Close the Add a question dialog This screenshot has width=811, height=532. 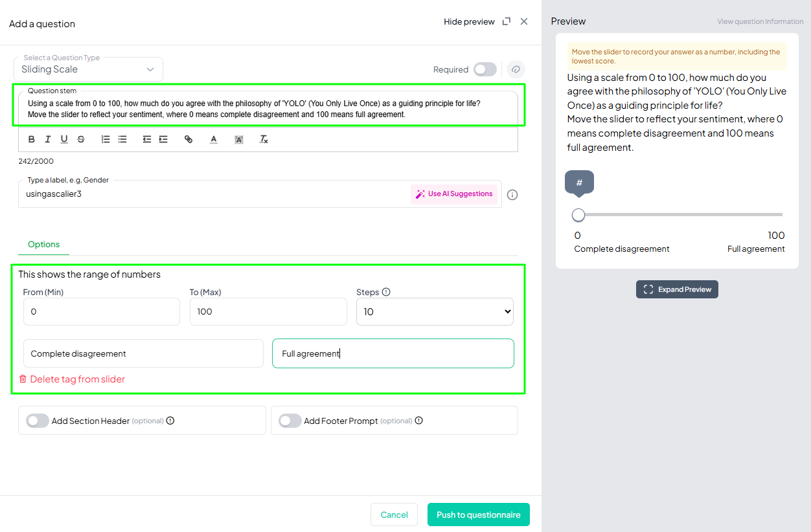[x=524, y=21]
